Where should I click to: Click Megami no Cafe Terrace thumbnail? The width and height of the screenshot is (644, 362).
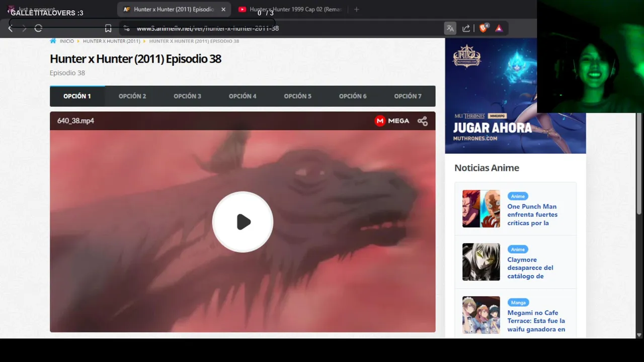(481, 315)
